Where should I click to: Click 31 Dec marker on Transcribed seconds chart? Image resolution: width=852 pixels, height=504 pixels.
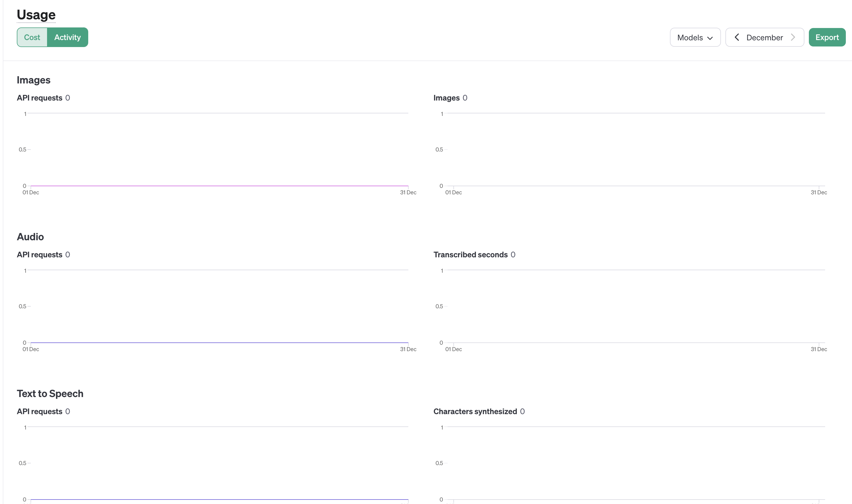pos(819,349)
